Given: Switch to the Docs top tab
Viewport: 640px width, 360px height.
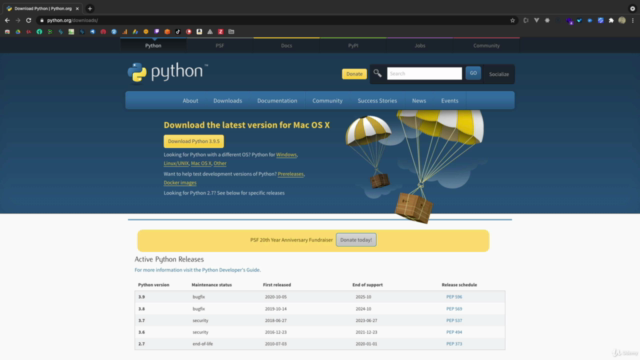Looking at the screenshot, I should pyautogui.click(x=287, y=46).
